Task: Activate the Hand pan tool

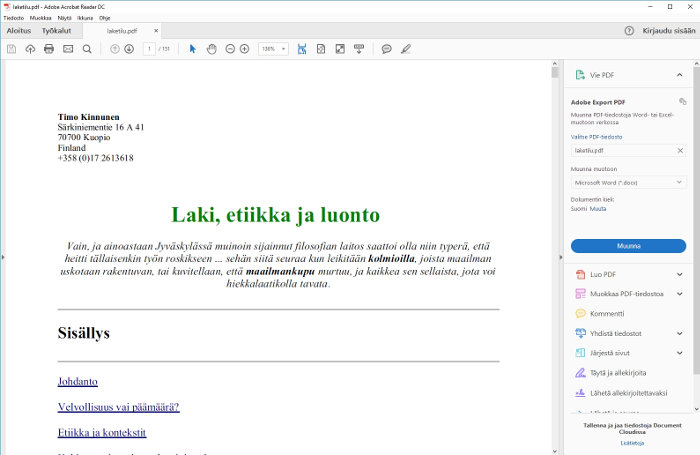Action: (212, 49)
